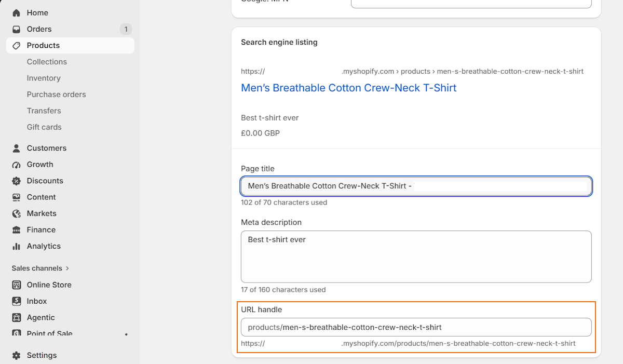
Task: Click the blue product title preview link
Action: tap(349, 88)
